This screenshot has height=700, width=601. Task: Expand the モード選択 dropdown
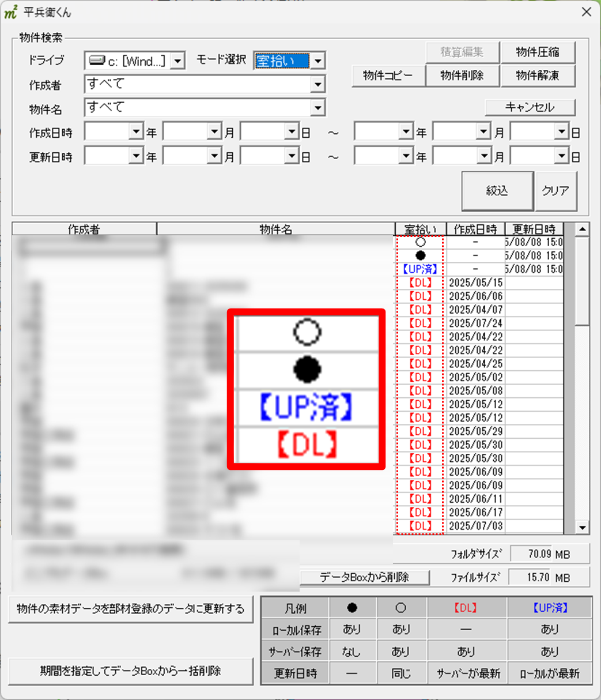(x=318, y=61)
